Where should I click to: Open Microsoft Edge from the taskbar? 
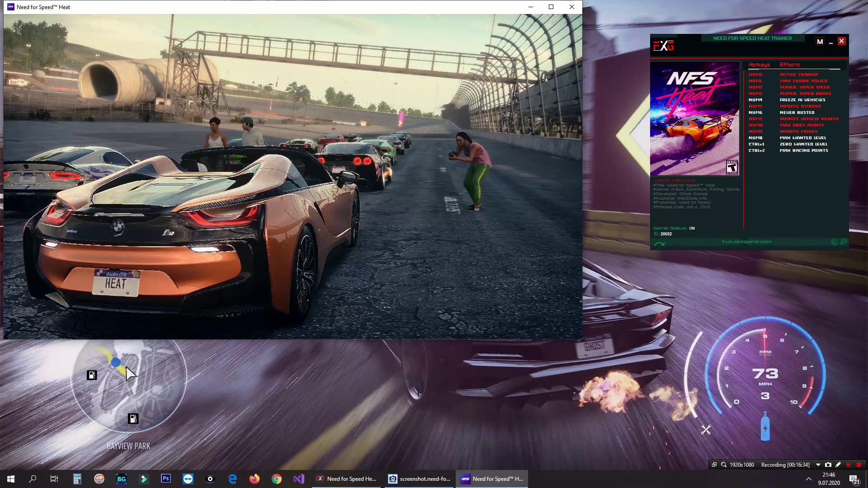232,479
